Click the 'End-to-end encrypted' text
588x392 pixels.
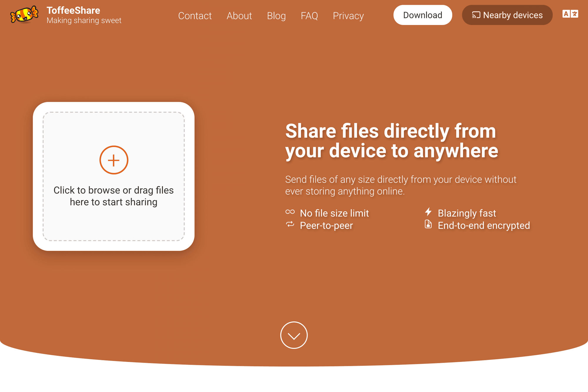pos(484,226)
